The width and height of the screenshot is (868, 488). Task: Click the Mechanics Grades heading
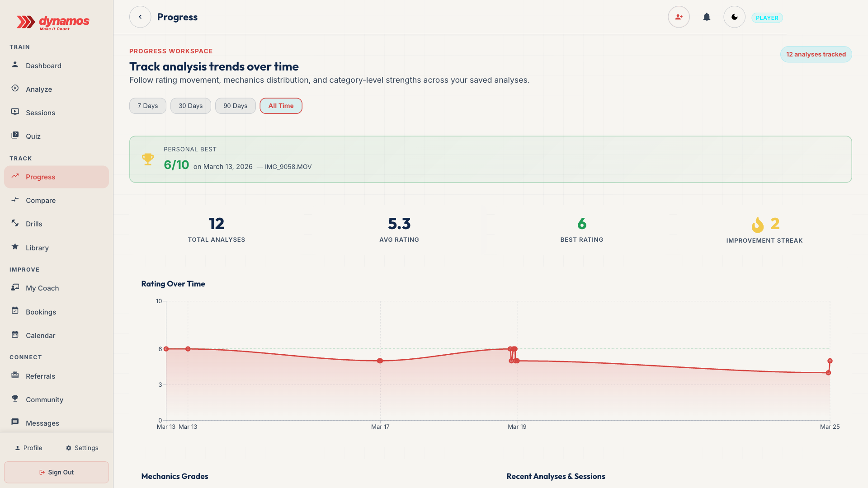(175, 476)
